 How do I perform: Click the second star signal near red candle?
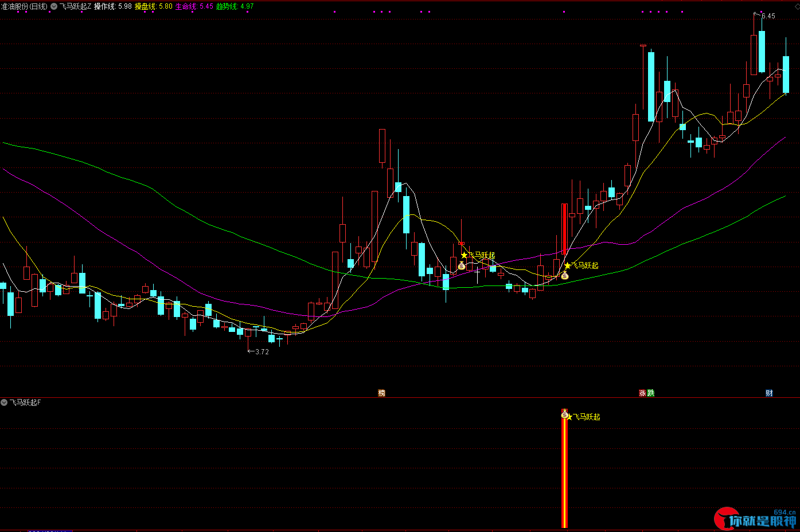(x=568, y=265)
